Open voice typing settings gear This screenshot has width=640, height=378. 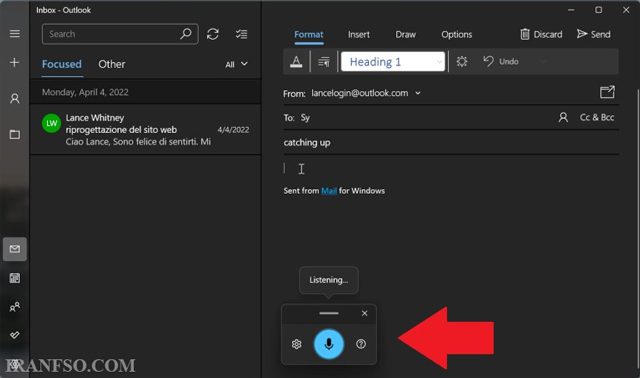[x=297, y=344]
